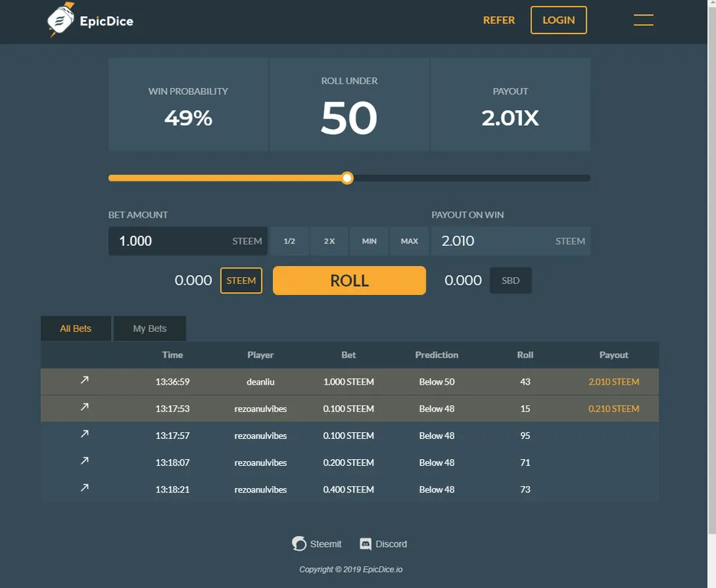Open the Steemit link text in footer
Screen dimensions: 716x588
(326, 544)
